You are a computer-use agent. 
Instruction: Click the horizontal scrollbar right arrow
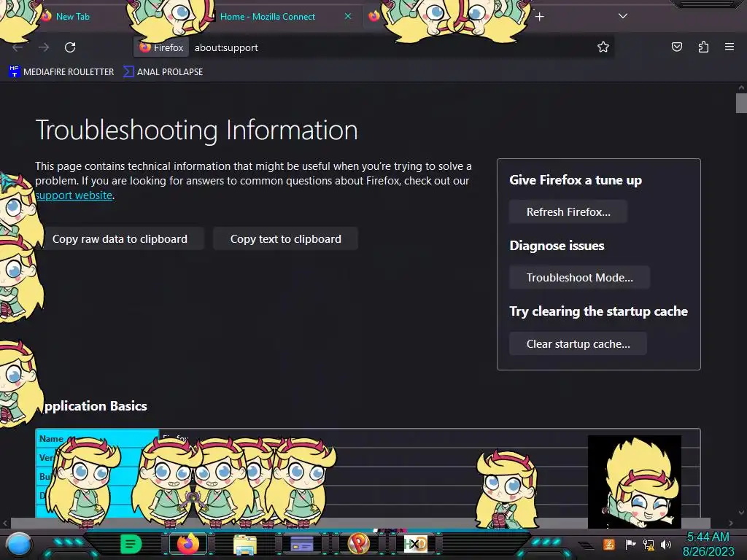coord(731,523)
